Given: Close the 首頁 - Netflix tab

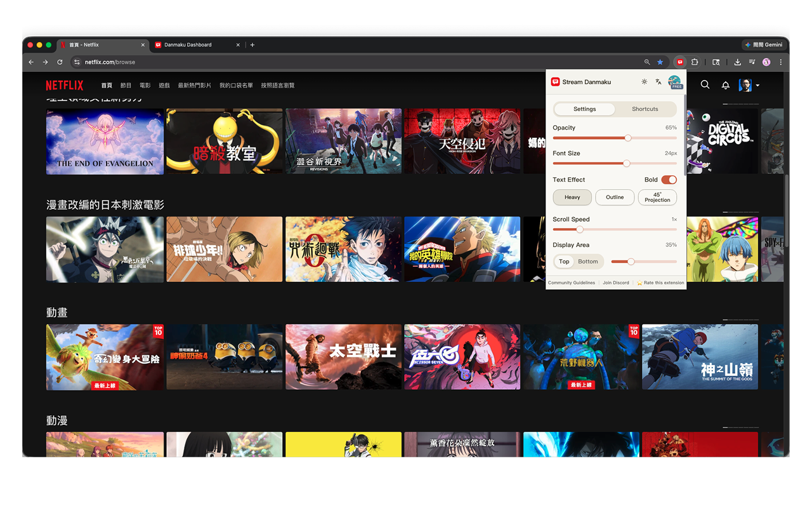Looking at the screenshot, I should (141, 45).
